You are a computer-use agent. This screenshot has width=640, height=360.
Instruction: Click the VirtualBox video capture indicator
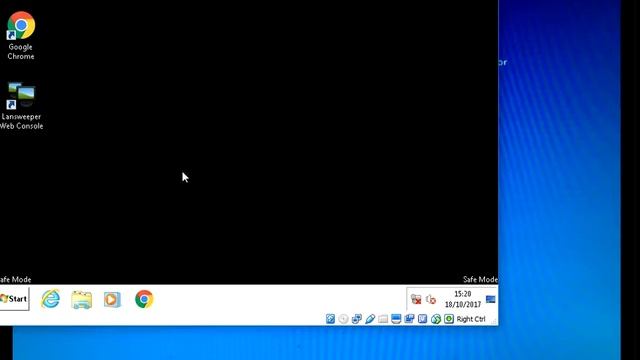[x=409, y=319]
